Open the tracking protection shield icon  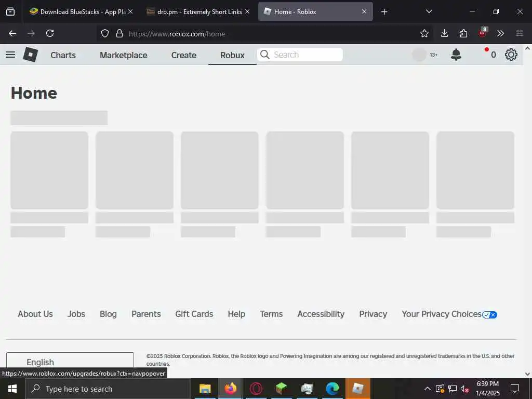pos(105,33)
